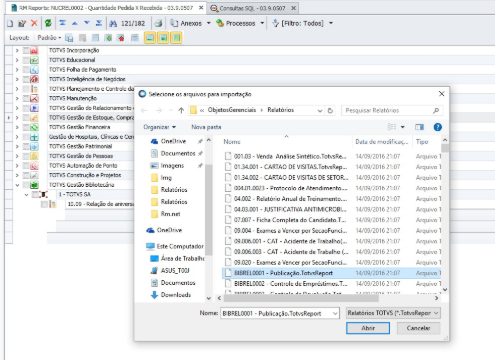
Task: Select file 07.007 - Ficha Completa do Candidato
Action: [290, 220]
